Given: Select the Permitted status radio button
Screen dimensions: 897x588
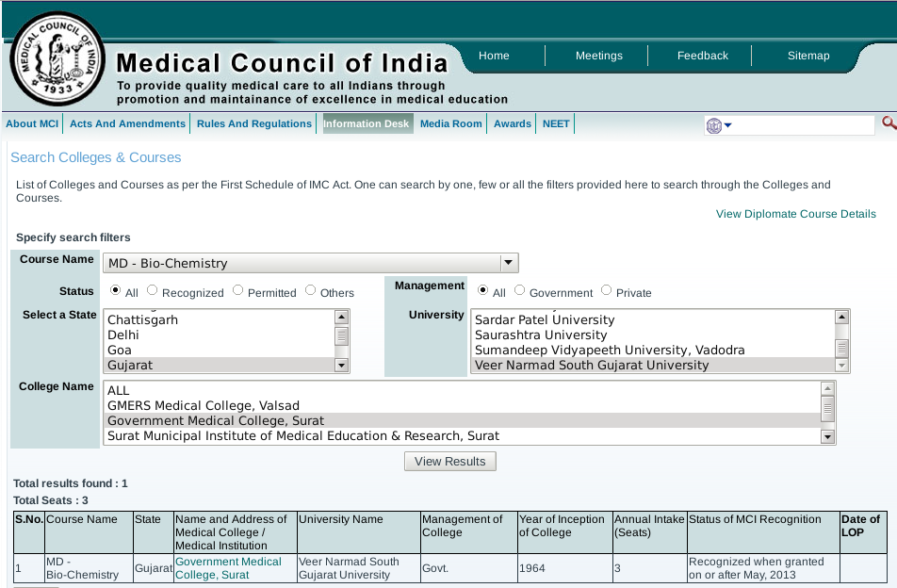Looking at the screenshot, I should pyautogui.click(x=237, y=291).
